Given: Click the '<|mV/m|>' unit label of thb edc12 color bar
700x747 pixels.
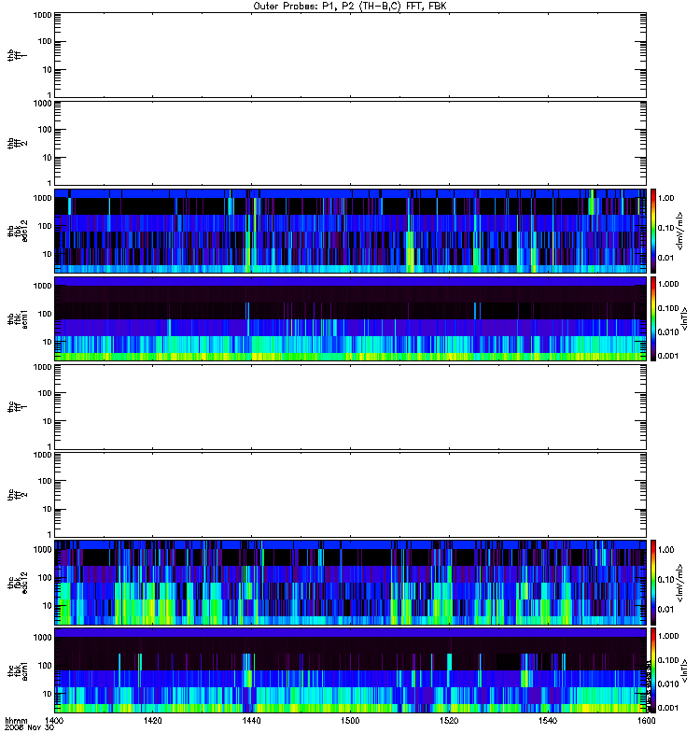Looking at the screenshot, I should pyautogui.click(x=680, y=231).
